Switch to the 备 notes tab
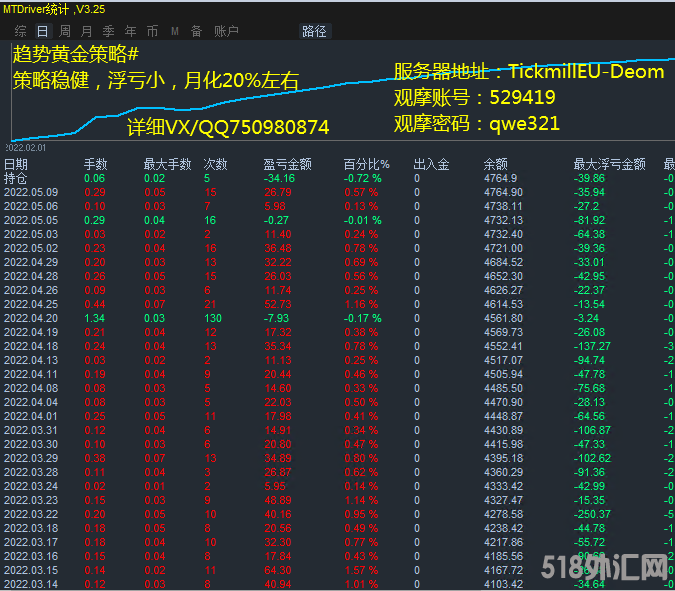 197,31
